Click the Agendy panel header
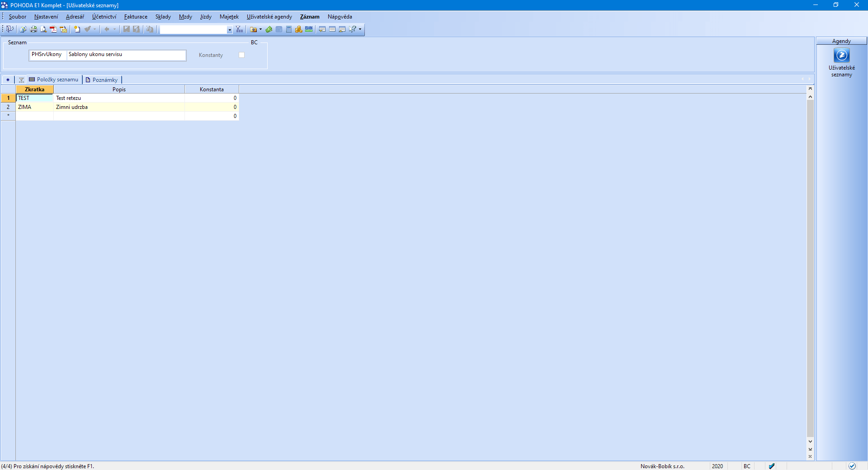 pyautogui.click(x=841, y=41)
